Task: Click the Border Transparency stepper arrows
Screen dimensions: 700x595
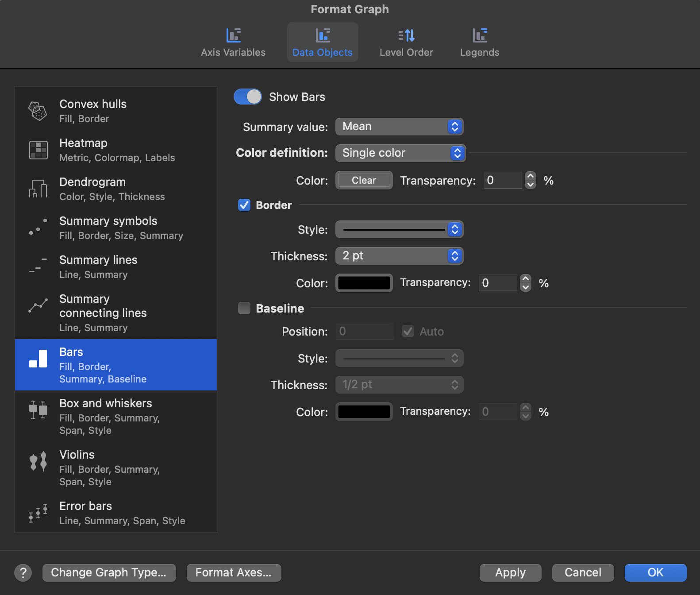Action: click(x=526, y=283)
